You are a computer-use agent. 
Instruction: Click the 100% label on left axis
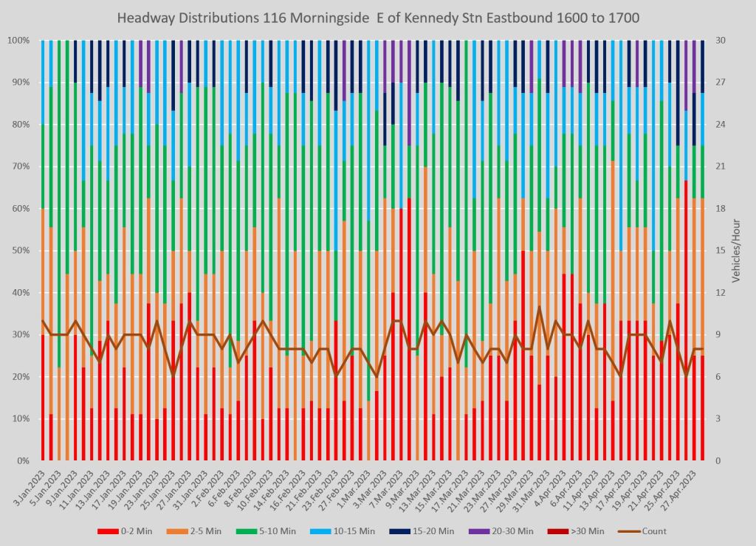(18, 41)
